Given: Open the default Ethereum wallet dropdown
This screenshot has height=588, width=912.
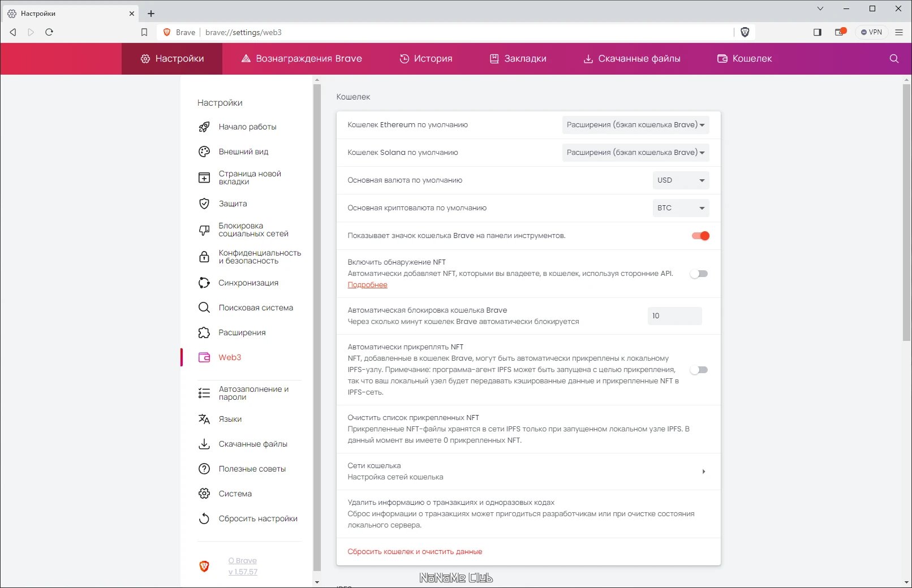Looking at the screenshot, I should 635,125.
